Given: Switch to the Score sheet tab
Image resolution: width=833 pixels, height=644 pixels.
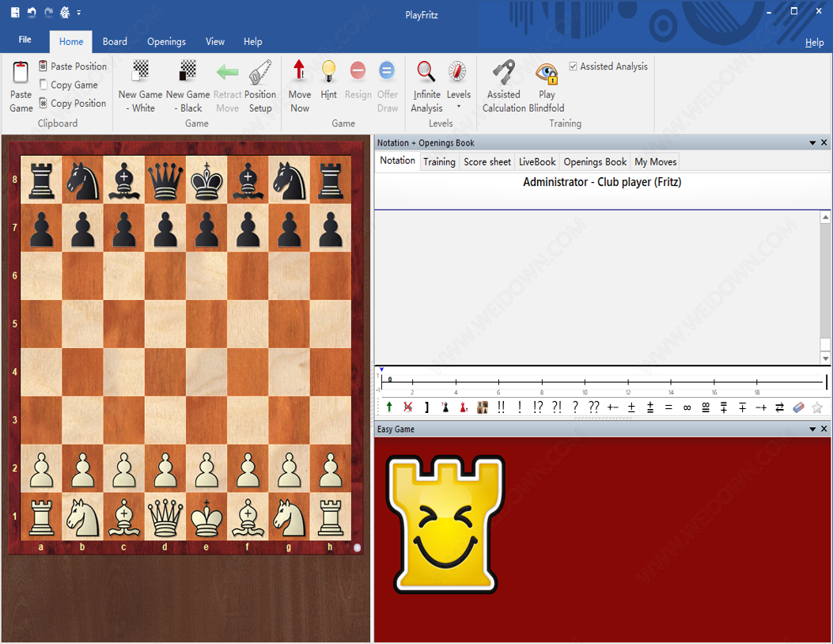Looking at the screenshot, I should pos(487,162).
